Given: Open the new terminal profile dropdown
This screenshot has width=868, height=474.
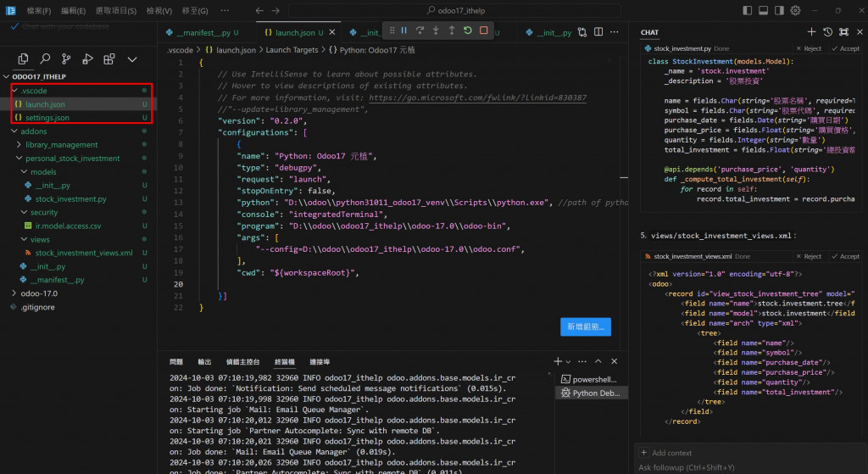Looking at the screenshot, I should tap(568, 361).
